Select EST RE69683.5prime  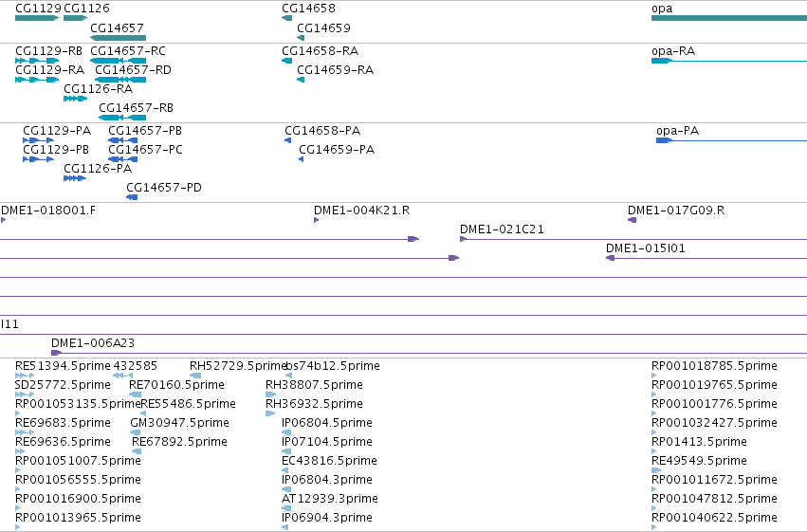point(25,432)
